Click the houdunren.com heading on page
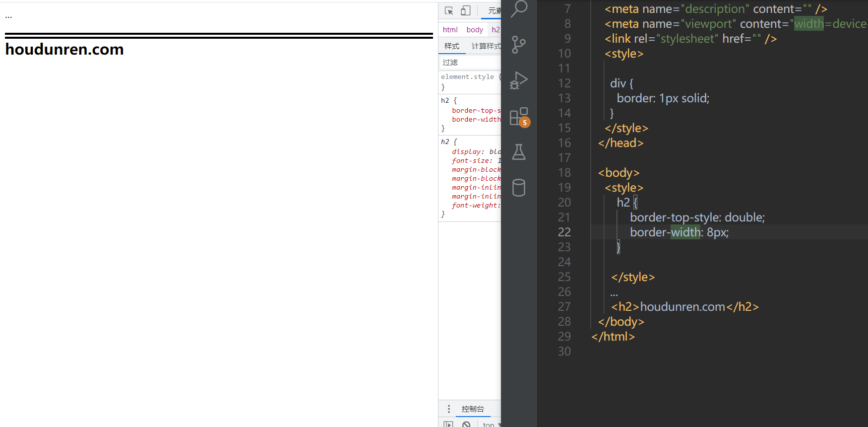The width and height of the screenshot is (868, 427). click(x=64, y=50)
